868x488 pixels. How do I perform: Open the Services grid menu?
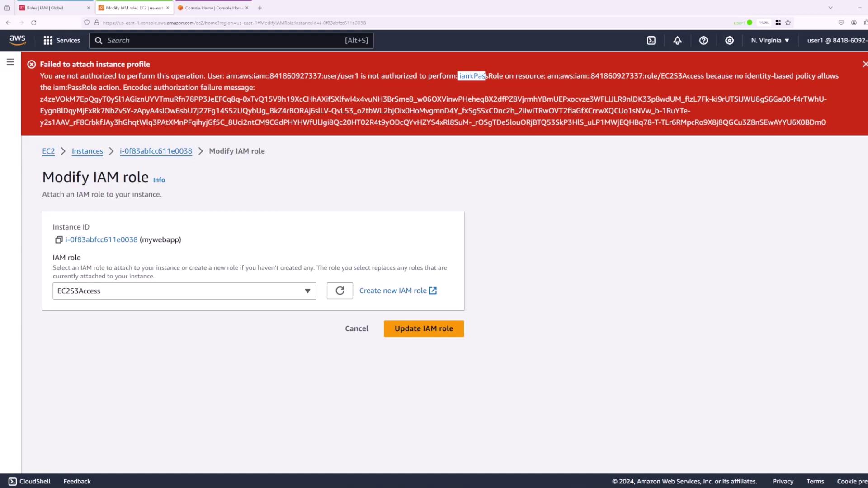(61, 41)
